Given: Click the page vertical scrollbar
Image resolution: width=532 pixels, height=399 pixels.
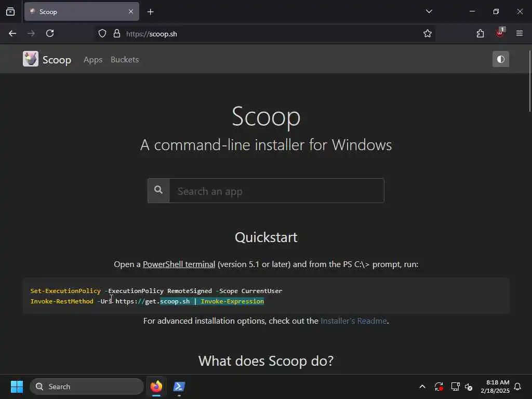Looking at the screenshot, I should coord(529,82).
